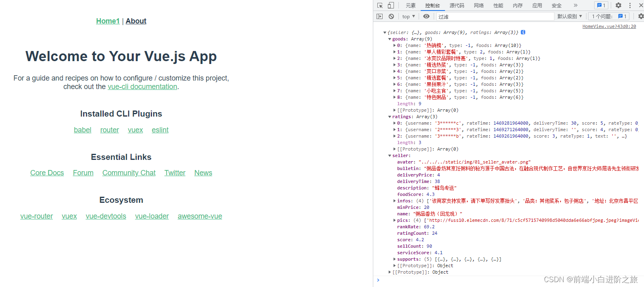Screen dimensions: 644x287
Task: Show more DevTools tabs chevron
Action: click(576, 5)
